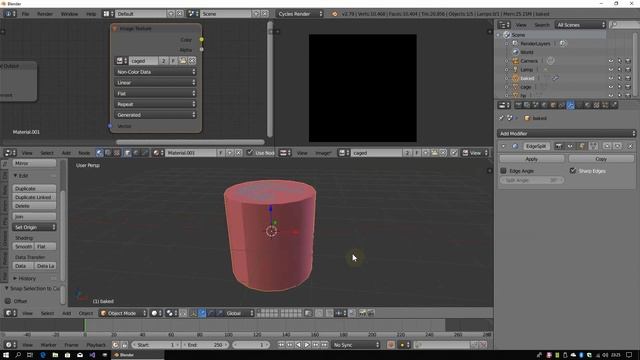The image size is (640, 360).
Task: Move EdgeSplit modifier down in stack
Action: pos(618,146)
